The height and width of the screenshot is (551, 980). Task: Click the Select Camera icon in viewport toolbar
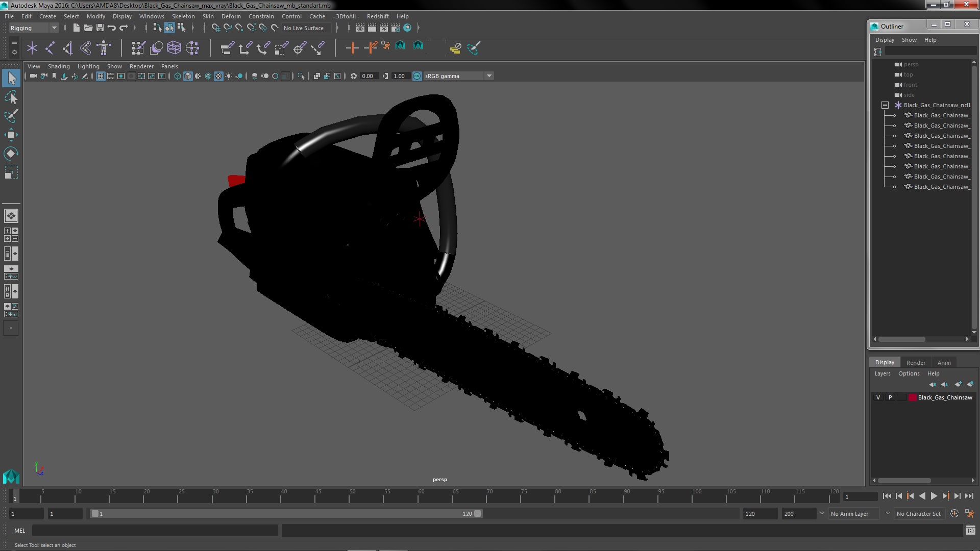click(x=33, y=76)
